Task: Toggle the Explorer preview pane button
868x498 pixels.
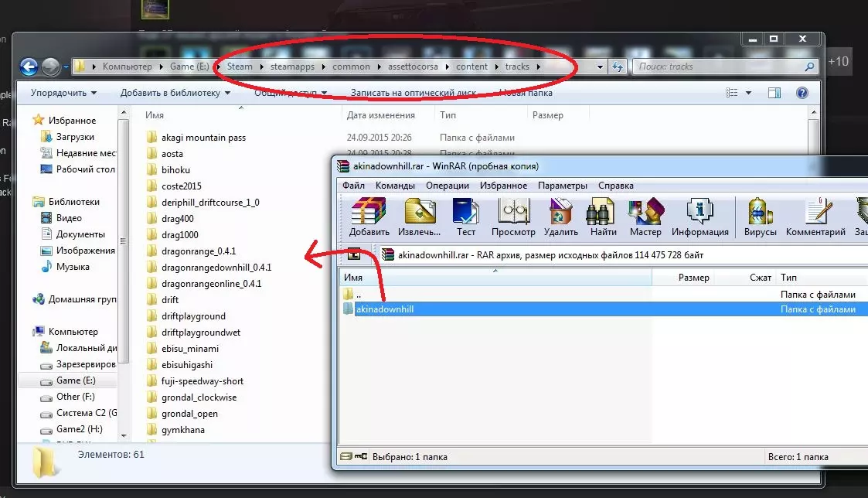Action: tap(774, 93)
